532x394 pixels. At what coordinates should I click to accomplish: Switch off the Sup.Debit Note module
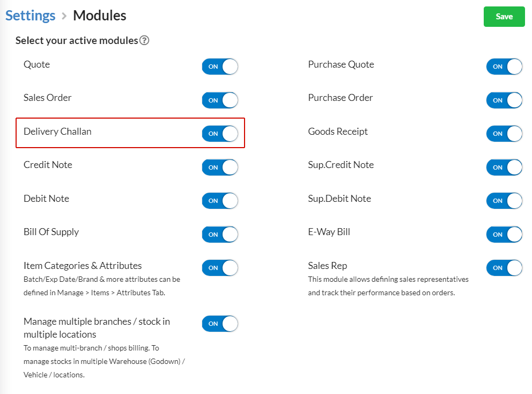point(504,201)
